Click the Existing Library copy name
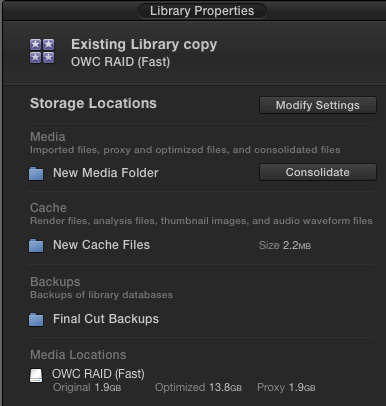This screenshot has height=406, width=386. [x=144, y=45]
